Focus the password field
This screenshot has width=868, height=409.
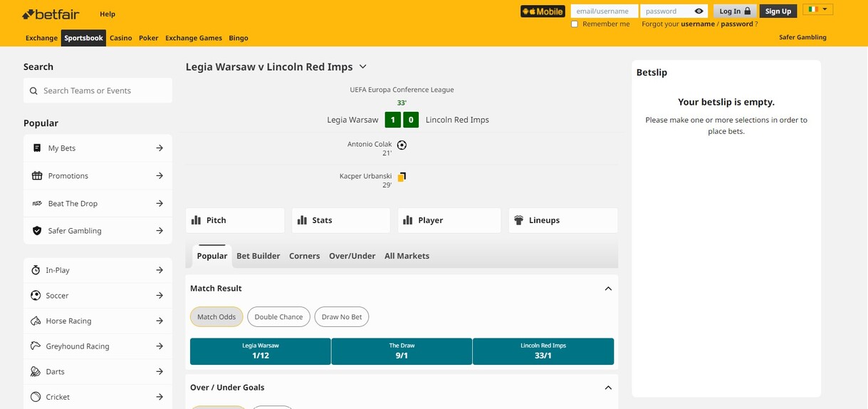666,11
